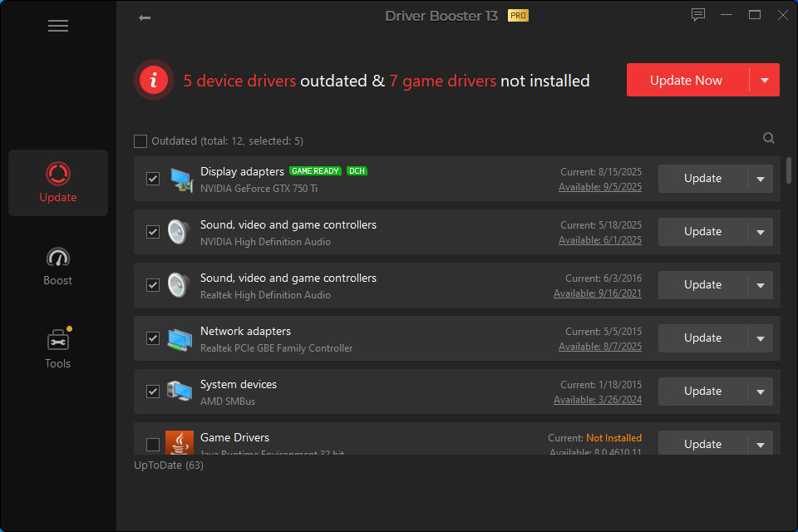Click the red info icon
The height and width of the screenshot is (532, 798).
(x=153, y=79)
